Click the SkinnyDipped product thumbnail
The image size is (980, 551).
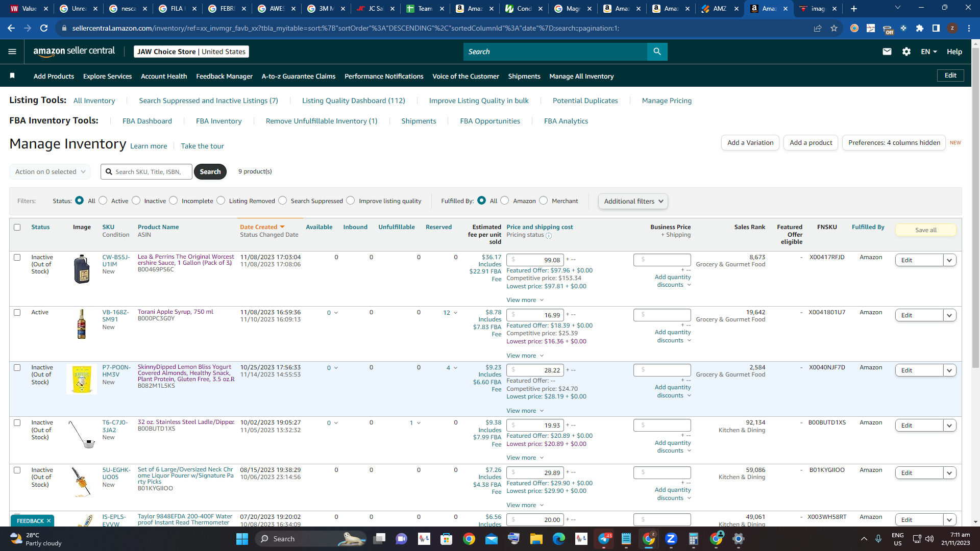[x=82, y=379]
